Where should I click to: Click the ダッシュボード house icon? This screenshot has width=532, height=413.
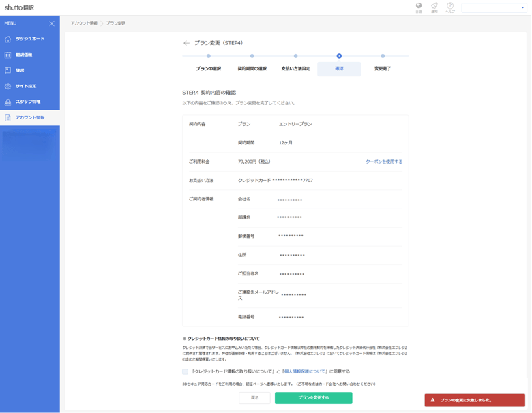[8, 39]
